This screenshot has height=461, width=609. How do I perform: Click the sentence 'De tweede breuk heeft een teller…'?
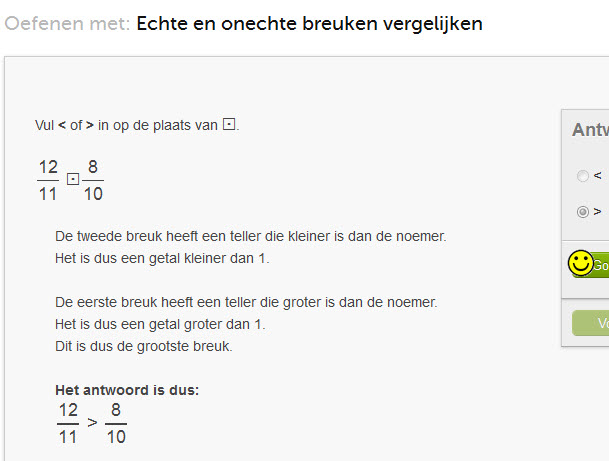click(x=251, y=236)
